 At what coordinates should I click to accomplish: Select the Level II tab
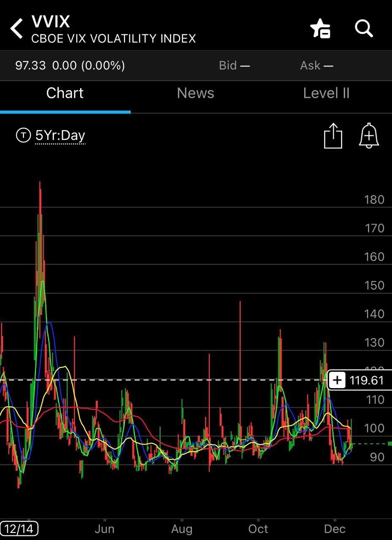pos(326,93)
